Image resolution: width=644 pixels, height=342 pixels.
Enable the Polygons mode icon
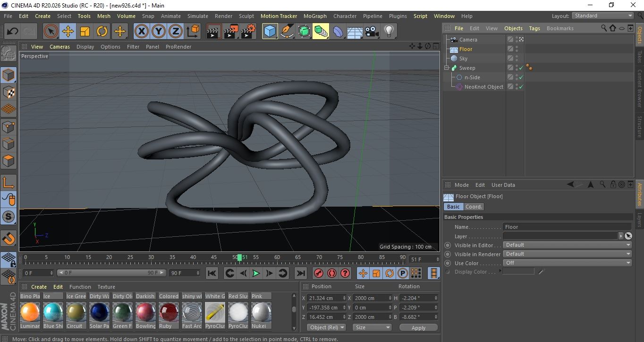pos(8,161)
